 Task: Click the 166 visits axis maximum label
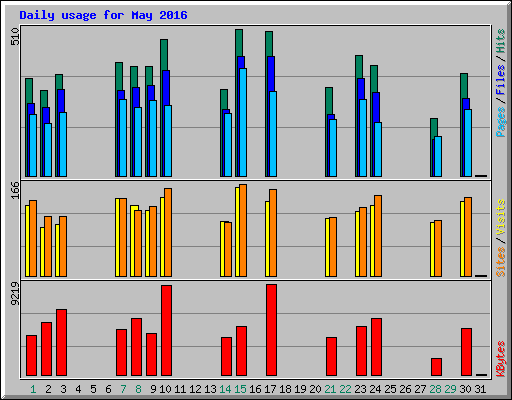coord(15,190)
